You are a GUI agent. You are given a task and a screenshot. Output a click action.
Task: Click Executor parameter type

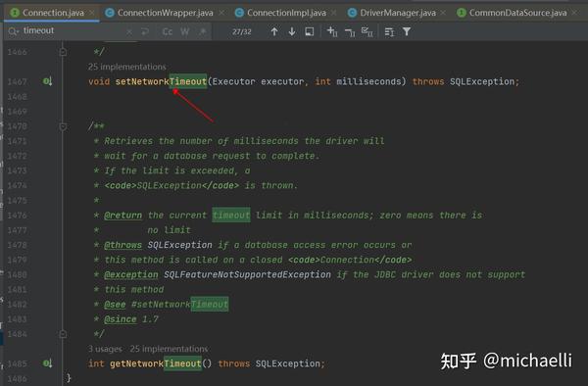click(233, 81)
